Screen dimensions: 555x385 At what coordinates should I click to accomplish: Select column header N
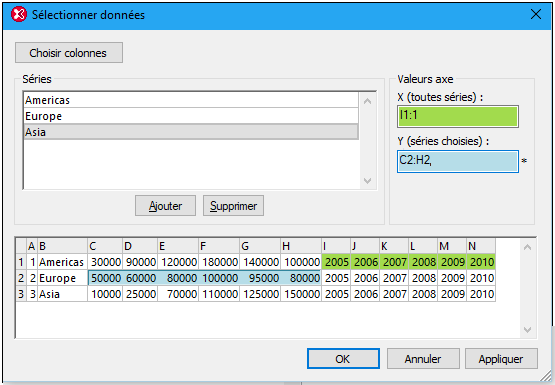[481, 246]
